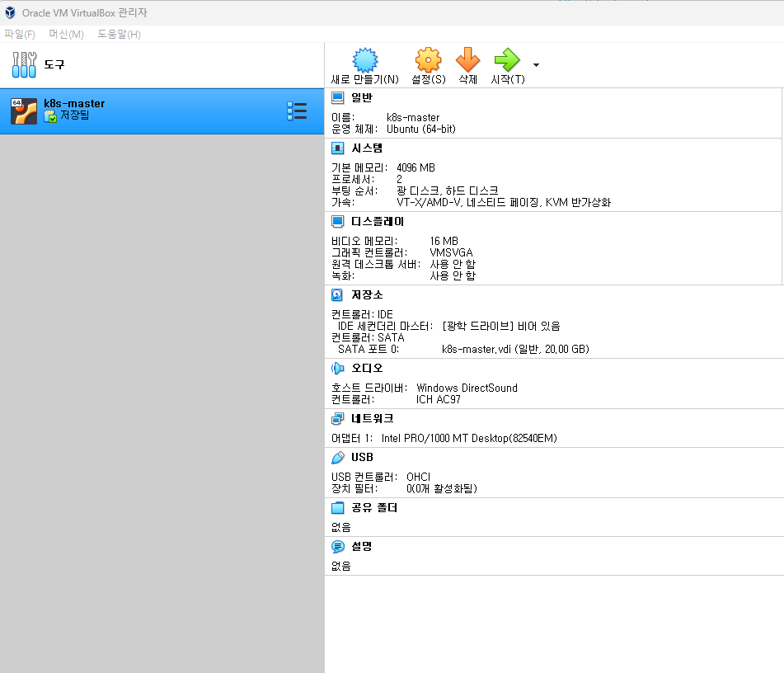Click the 저장됨 saved status text
The height and width of the screenshot is (673, 784).
tap(75, 115)
